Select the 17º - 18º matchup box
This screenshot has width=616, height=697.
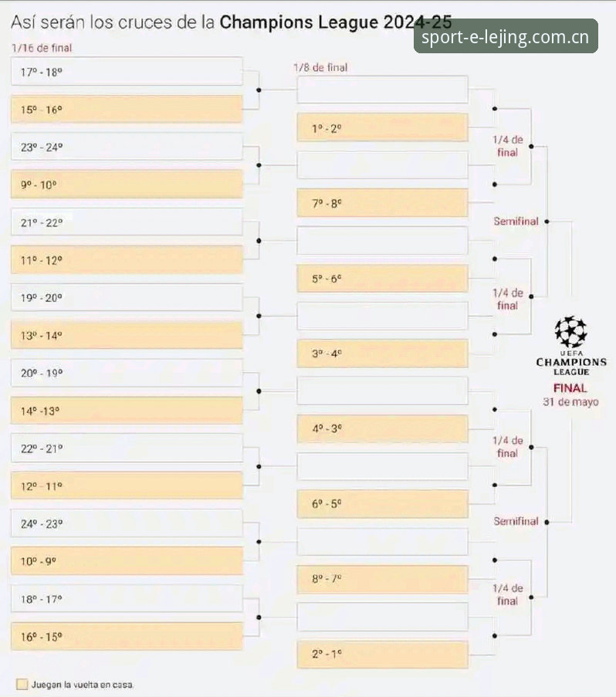point(127,71)
